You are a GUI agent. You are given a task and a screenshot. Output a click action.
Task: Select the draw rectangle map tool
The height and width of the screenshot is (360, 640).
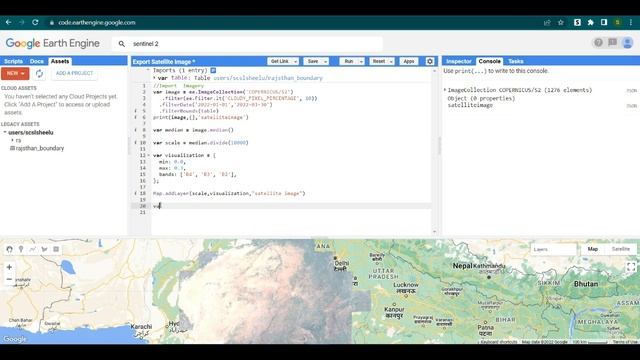(56, 249)
